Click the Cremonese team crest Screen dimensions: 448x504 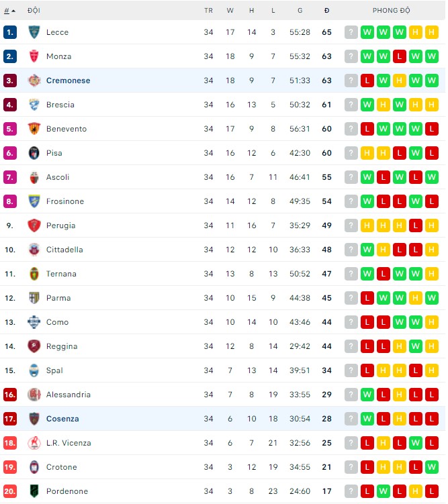[34, 81]
